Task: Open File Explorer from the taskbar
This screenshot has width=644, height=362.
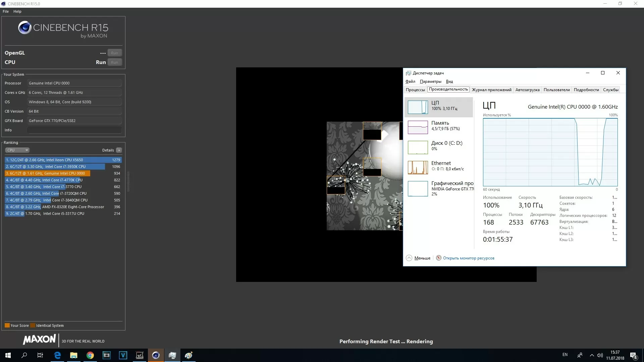Action: [73, 355]
